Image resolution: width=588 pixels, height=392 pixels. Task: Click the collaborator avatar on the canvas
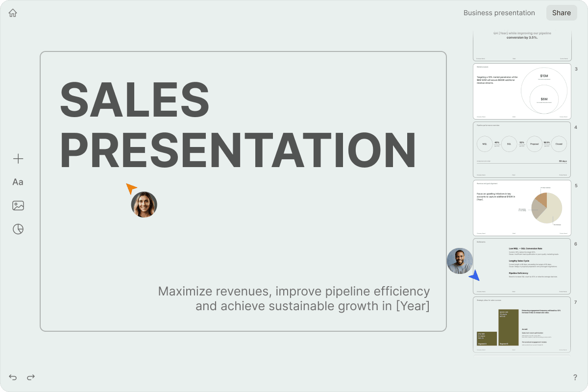144,204
